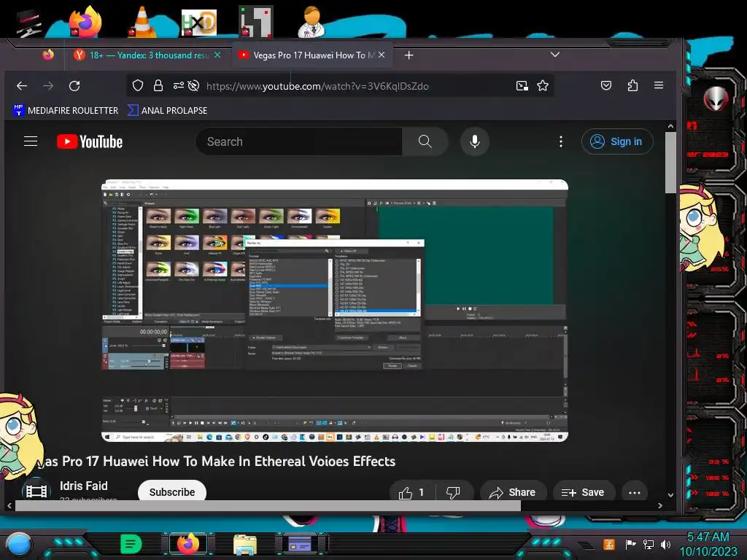Viewport: 747px width, 560px height.
Task: Go back to the previous page
Action: 22,86
